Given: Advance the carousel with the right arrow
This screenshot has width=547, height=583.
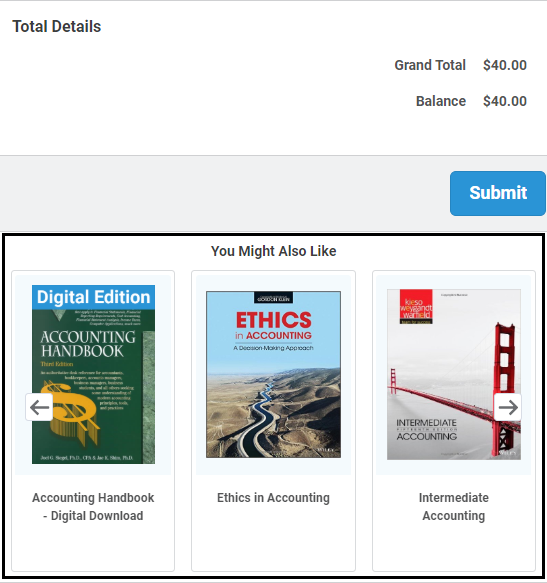Looking at the screenshot, I should click(508, 407).
